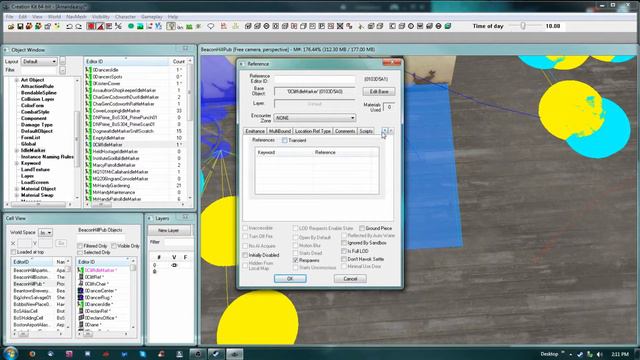Click the blue Y-shaped toolbar icon
Screen dimensions: 640x360
(x=158, y=26)
